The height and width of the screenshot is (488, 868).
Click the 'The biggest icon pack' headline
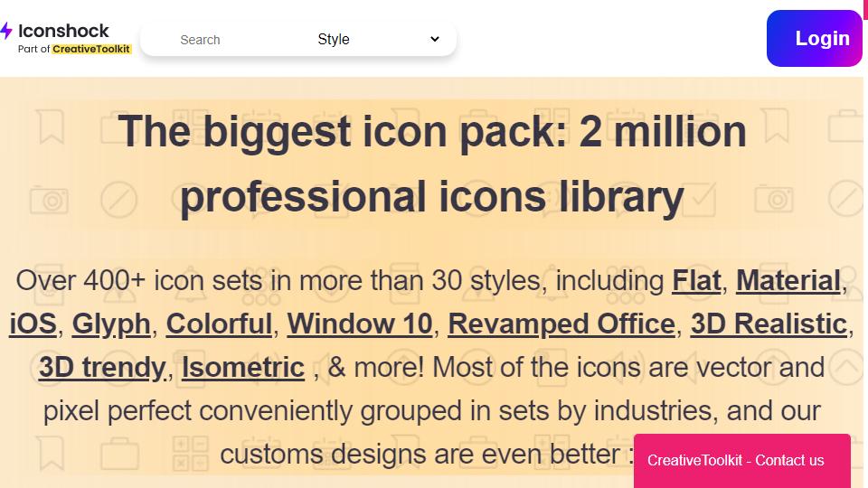[432, 132]
